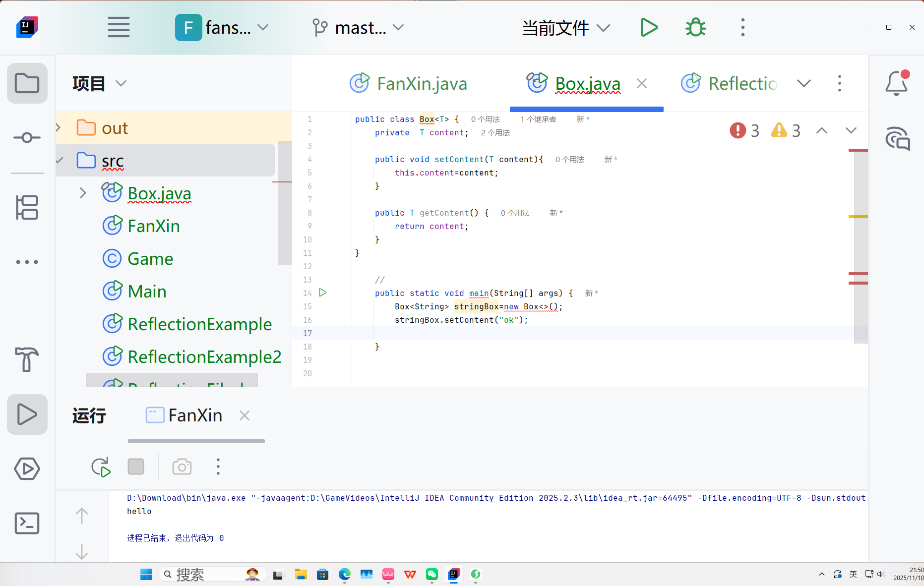The image size is (924, 586).
Task: Open the master branch dropdown
Action: click(x=359, y=27)
